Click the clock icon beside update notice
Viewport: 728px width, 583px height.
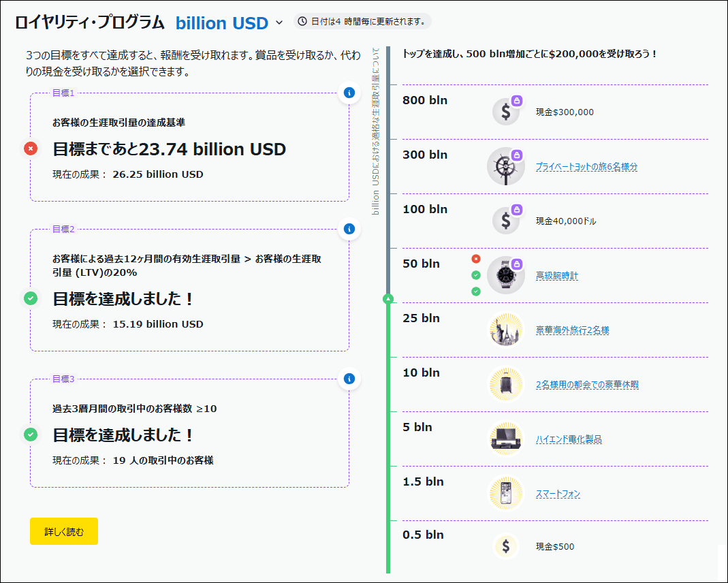click(x=302, y=21)
